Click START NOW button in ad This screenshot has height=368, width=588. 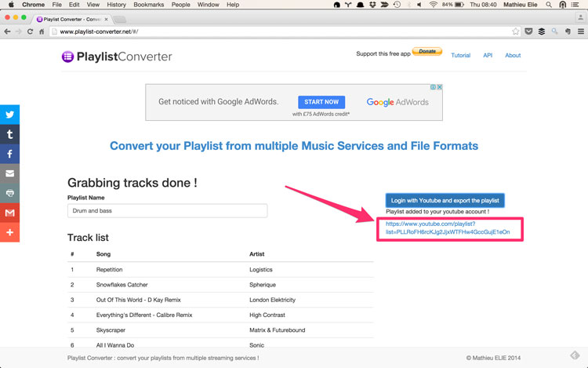(x=321, y=102)
